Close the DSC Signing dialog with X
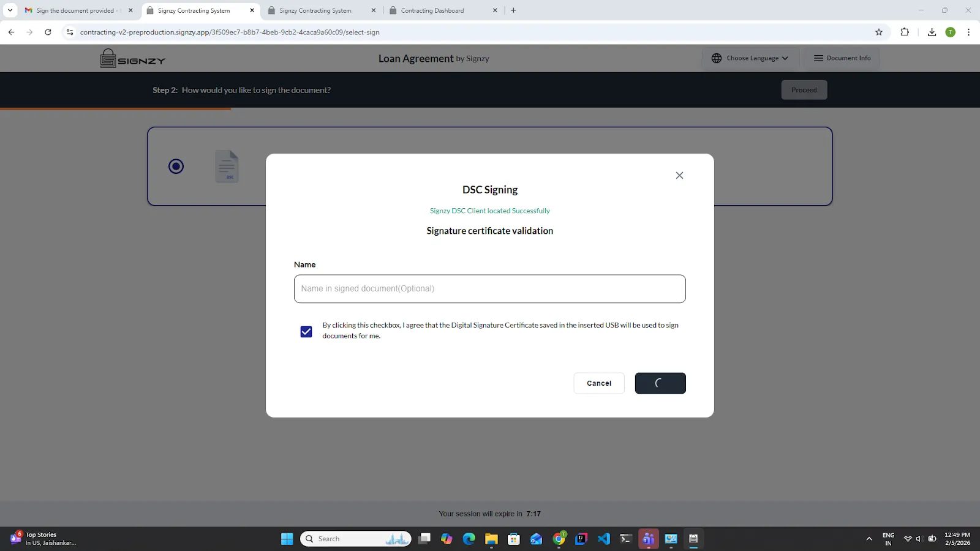 [x=679, y=175]
